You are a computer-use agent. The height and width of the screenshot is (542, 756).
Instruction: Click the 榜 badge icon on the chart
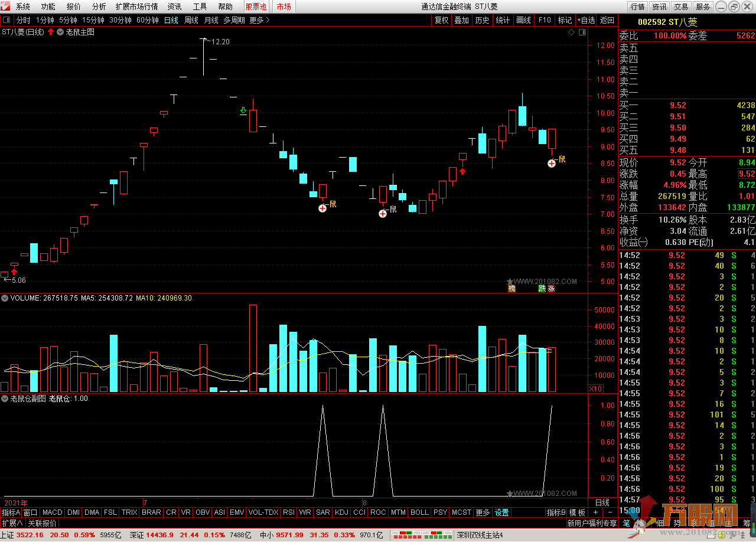511,289
